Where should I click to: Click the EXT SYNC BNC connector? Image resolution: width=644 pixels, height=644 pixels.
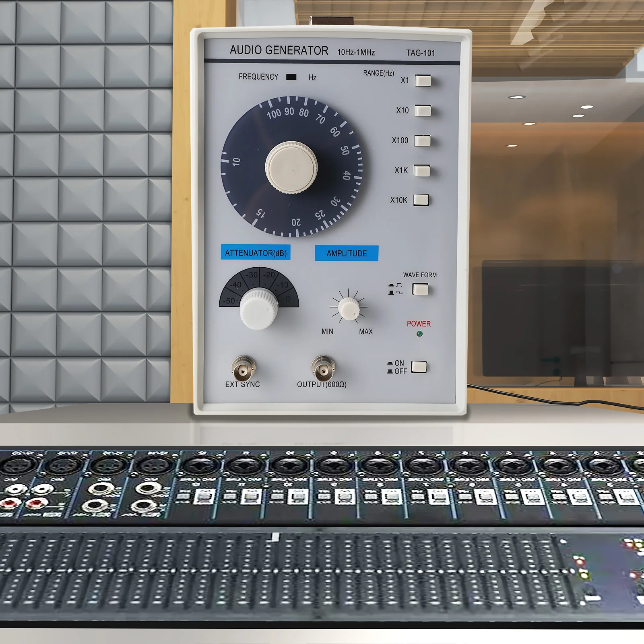click(243, 367)
